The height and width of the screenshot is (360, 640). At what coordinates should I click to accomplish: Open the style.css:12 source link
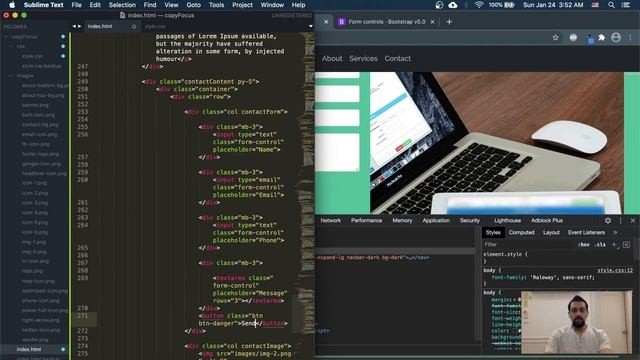615,270
